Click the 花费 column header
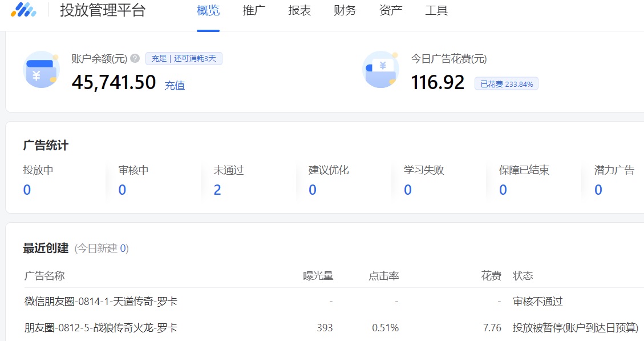The height and width of the screenshot is (341, 644). point(491,275)
